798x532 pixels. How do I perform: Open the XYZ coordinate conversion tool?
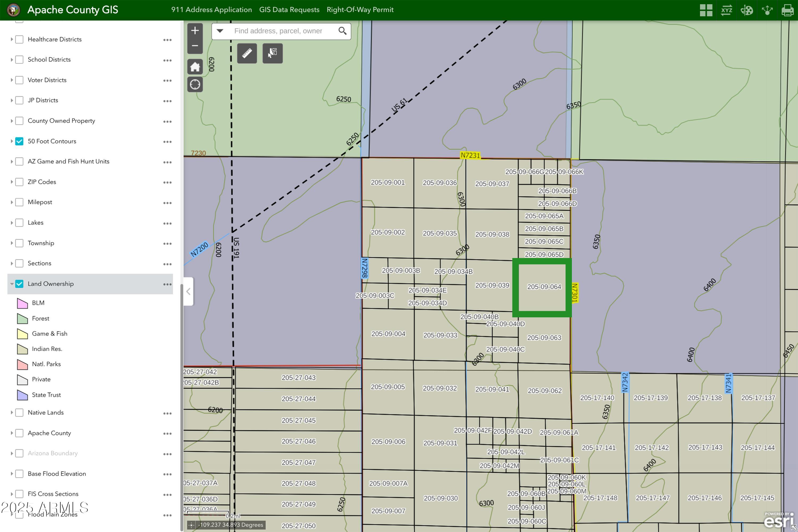click(726, 10)
